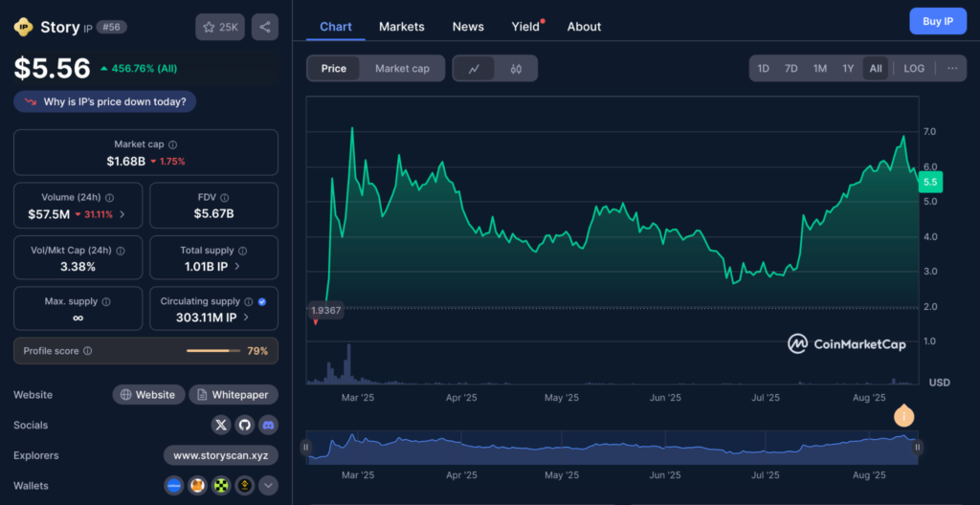Toggle chart to Market cap mode
Viewport: 980px width, 505px height.
pos(403,69)
